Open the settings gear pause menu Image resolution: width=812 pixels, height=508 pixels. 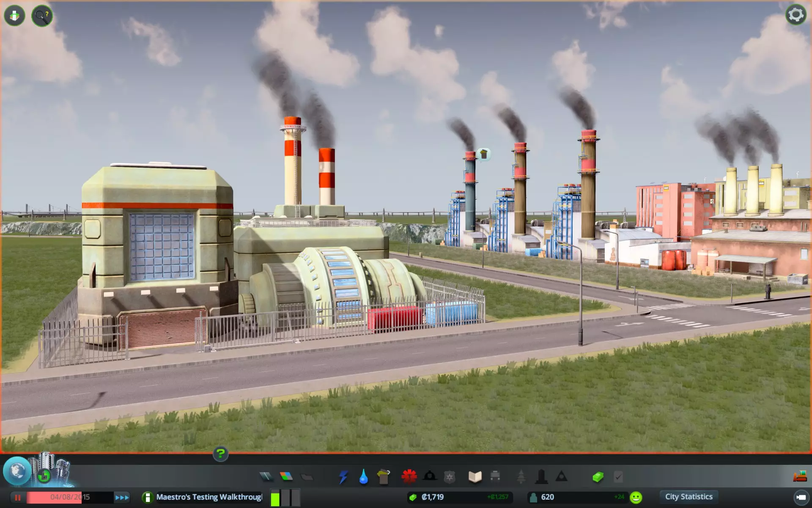tap(796, 15)
